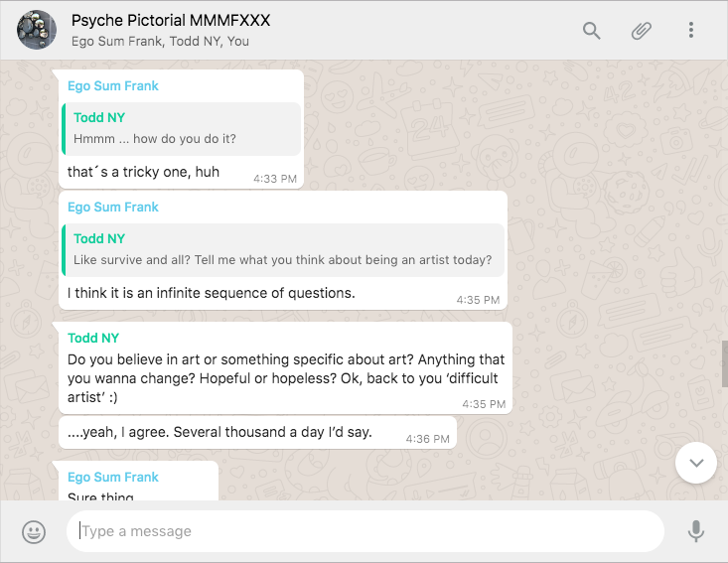Jump to quoted message 'Hmmm ... how do you do it?'

pyautogui.click(x=181, y=129)
